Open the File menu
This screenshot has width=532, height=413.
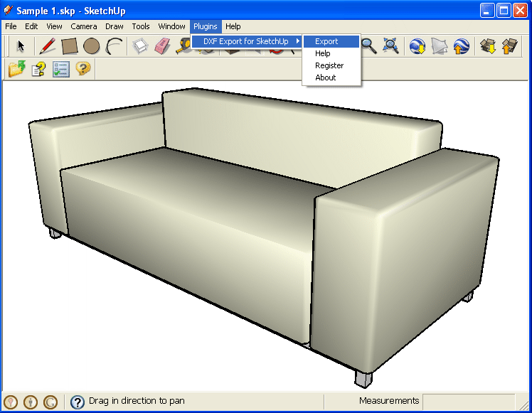click(11, 26)
